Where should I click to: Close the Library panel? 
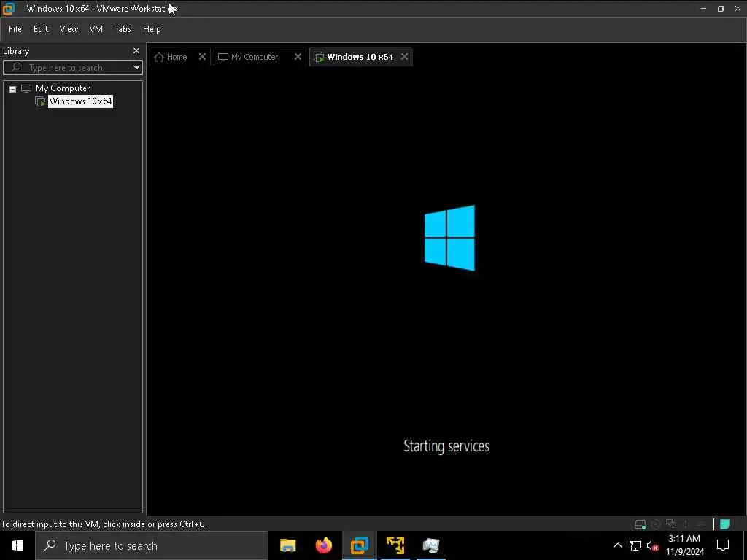[136, 50]
